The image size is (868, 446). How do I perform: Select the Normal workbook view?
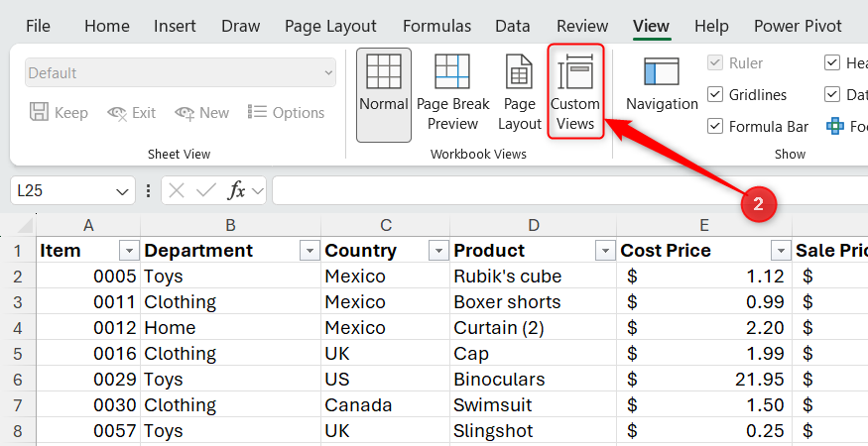384,94
